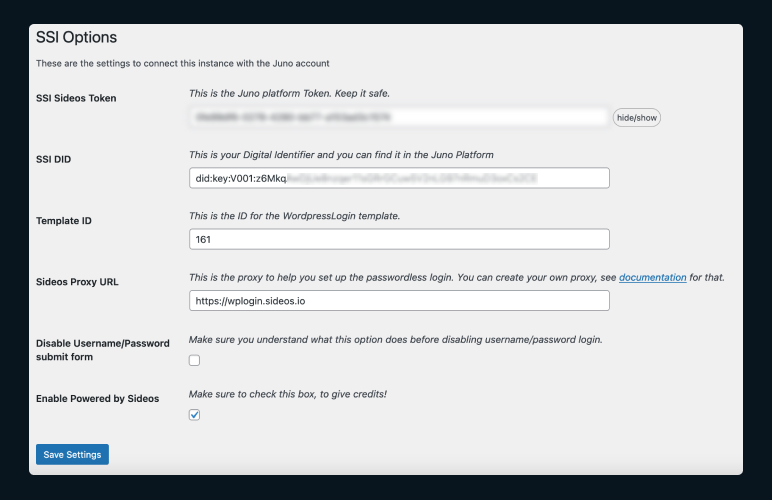Viewport: 772px width, 500px height.
Task: Uncheck the Enable Powered by Sideos checkbox
Action: click(195, 415)
